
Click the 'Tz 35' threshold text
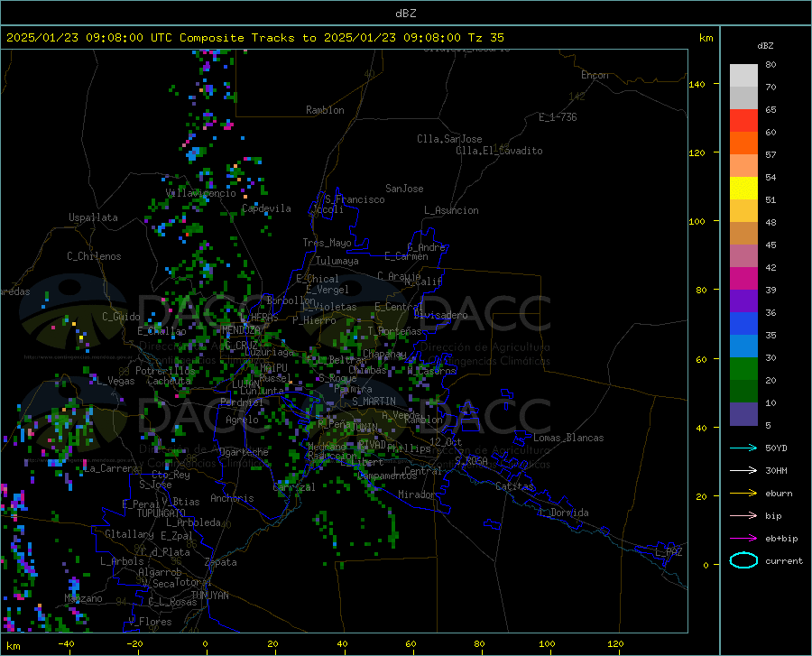tap(485, 38)
